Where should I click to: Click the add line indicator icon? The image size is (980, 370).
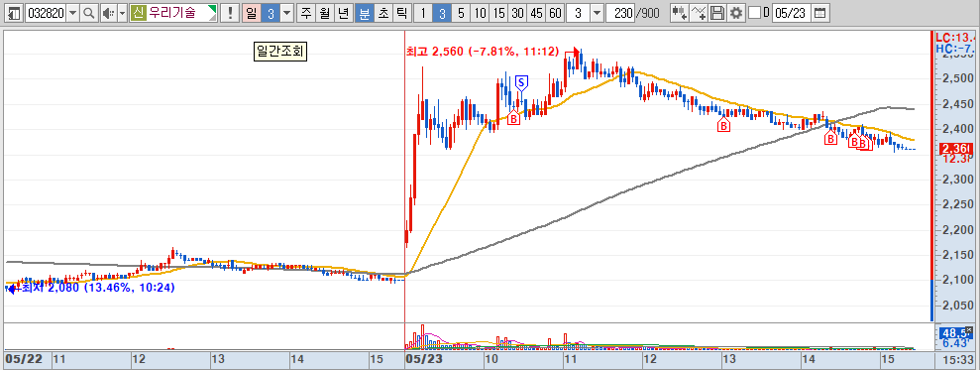pos(700,13)
